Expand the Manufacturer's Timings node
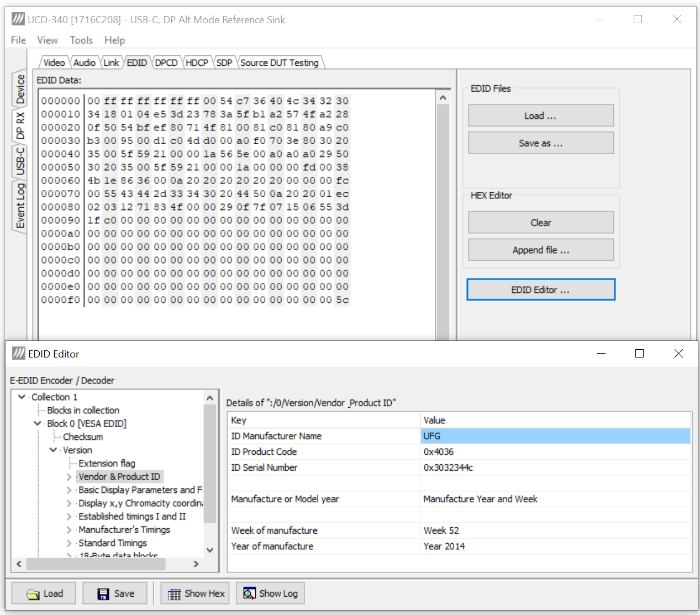The height and width of the screenshot is (615, 700). click(x=69, y=529)
